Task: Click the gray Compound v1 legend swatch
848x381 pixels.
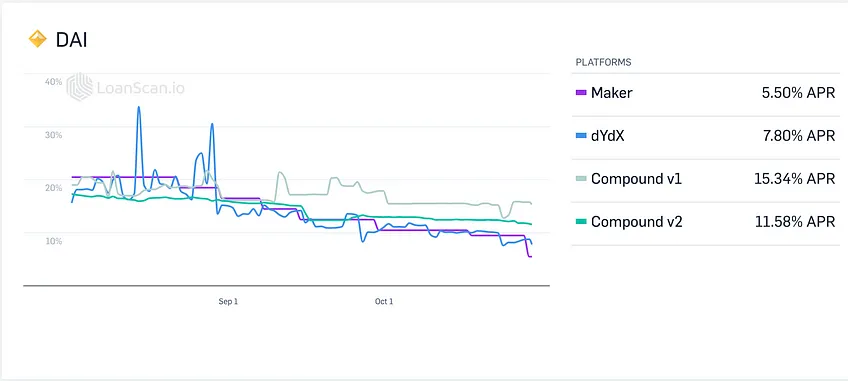Action: click(581, 179)
